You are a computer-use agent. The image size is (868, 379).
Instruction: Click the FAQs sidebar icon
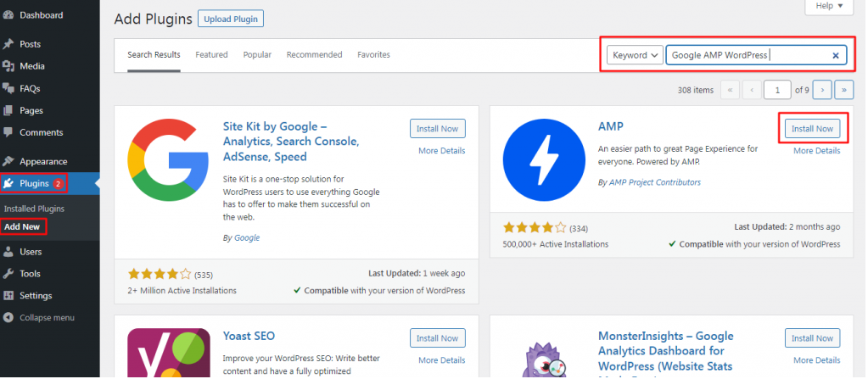[8, 88]
